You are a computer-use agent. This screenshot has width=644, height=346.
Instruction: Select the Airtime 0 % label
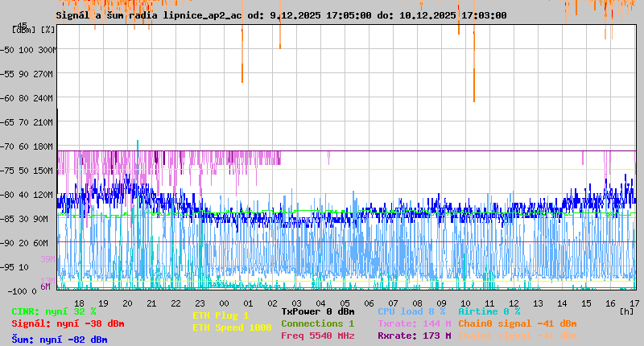point(489,311)
